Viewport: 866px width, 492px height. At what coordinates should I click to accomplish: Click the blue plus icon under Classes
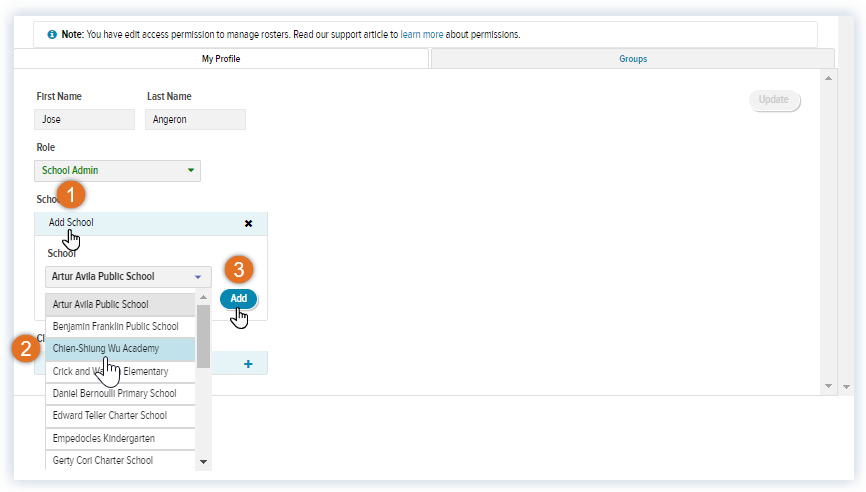[x=248, y=364]
